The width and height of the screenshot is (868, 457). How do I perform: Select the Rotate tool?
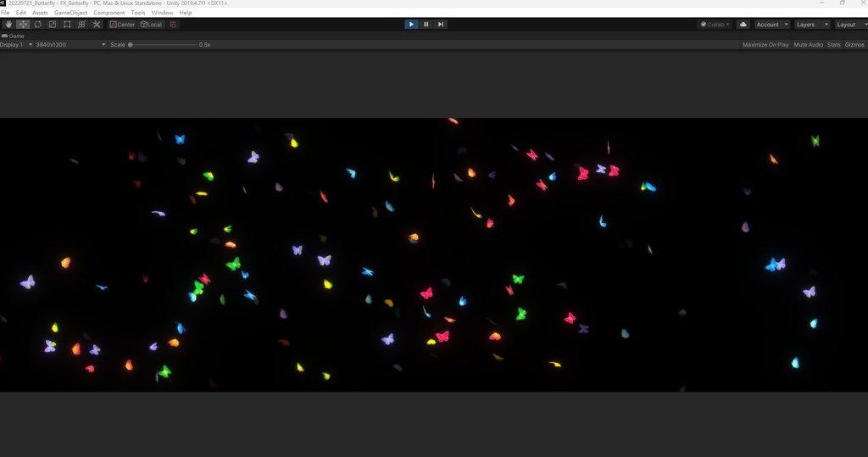tap(37, 25)
